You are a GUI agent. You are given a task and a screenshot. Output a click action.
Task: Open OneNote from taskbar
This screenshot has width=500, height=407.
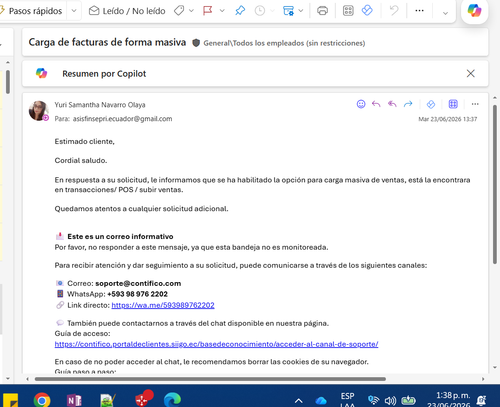74,400
